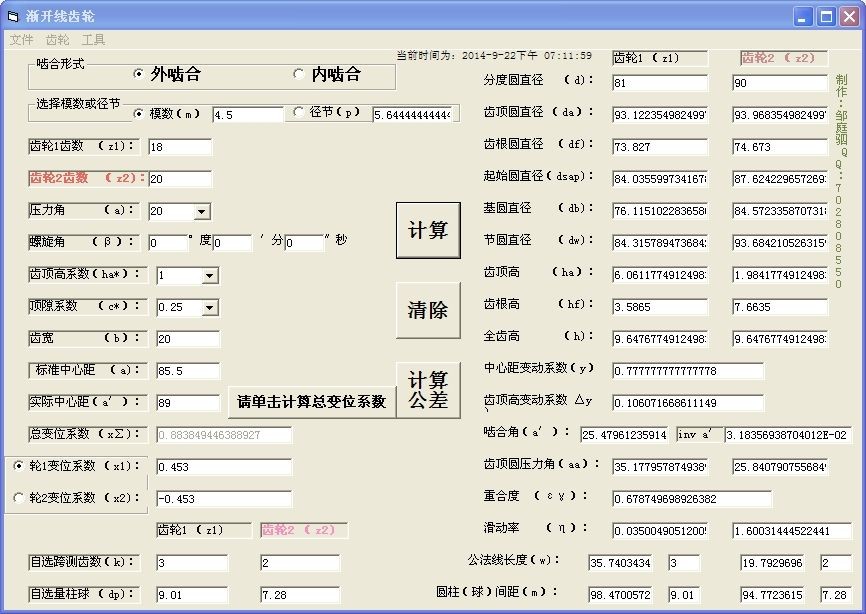Click 公法线长度 field showing 35.7403434
This screenshot has width=866, height=614.
pos(620,563)
